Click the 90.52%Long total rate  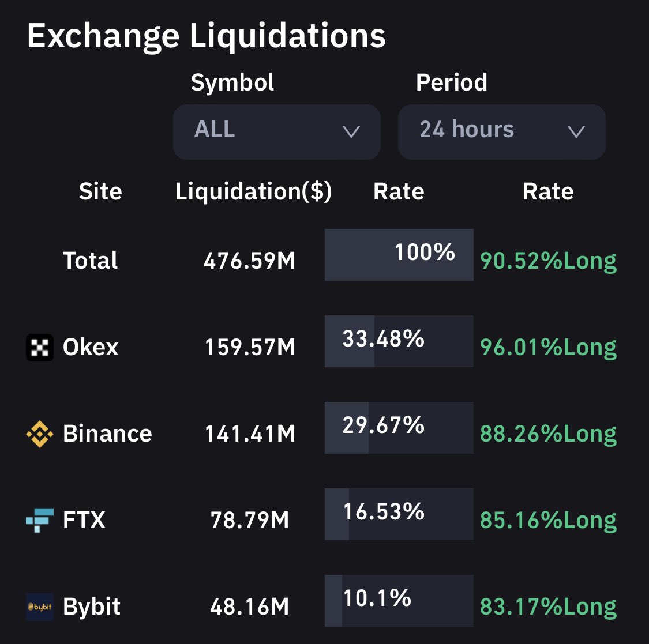pos(548,261)
